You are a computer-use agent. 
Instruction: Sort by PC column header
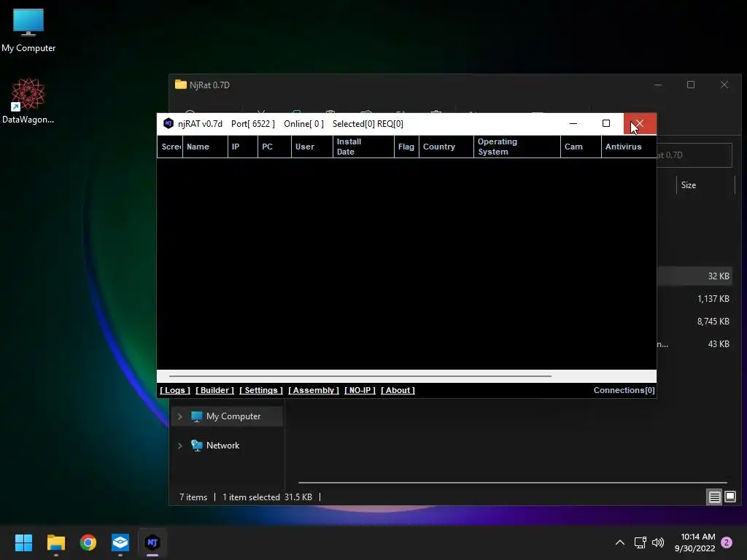274,147
